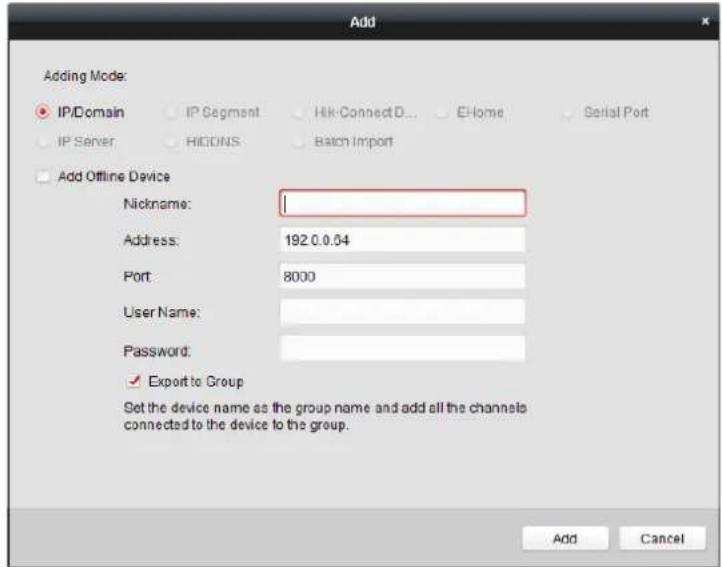Select the Hik-Connect D... adding mode
This screenshot has height=567, width=723.
click(298, 112)
